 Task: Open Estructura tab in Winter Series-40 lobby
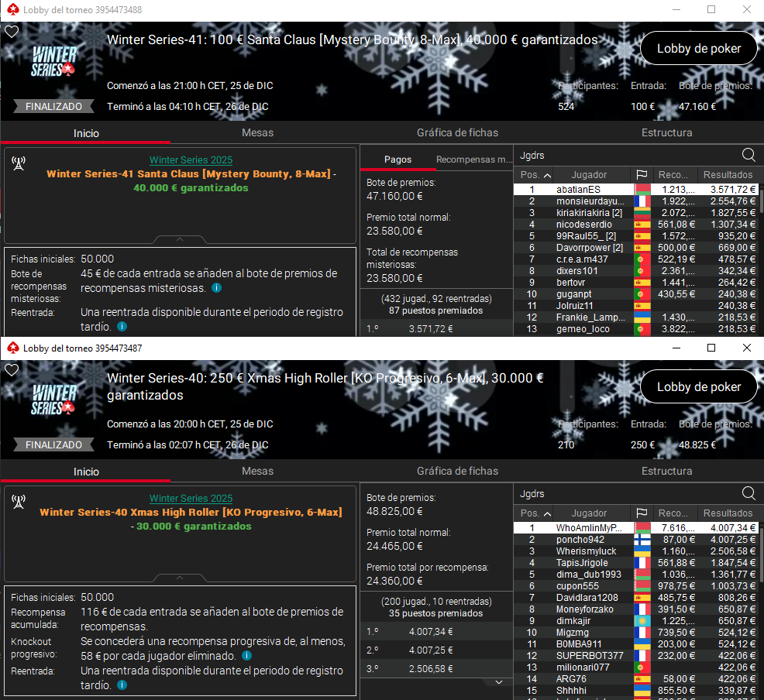pyautogui.click(x=666, y=471)
